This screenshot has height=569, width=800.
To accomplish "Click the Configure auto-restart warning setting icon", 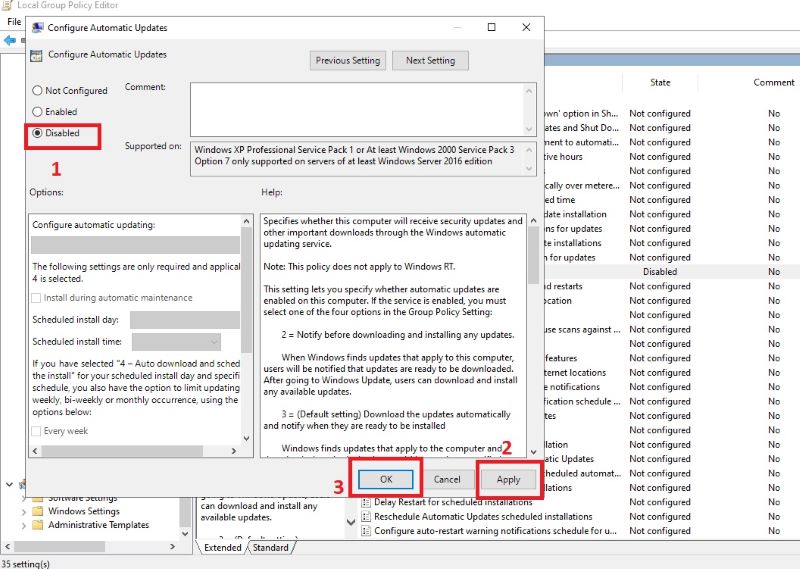I will tap(366, 531).
